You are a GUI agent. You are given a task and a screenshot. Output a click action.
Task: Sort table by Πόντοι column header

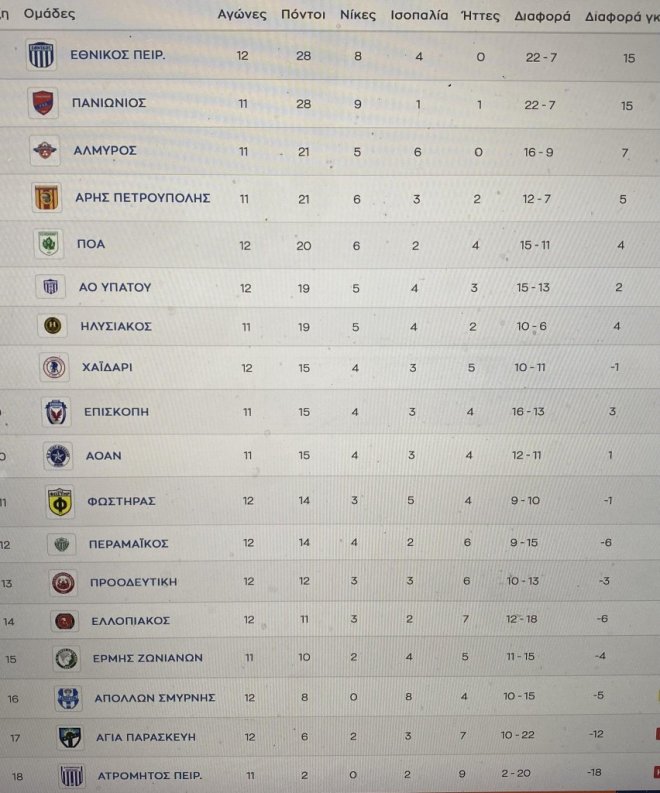tap(303, 15)
